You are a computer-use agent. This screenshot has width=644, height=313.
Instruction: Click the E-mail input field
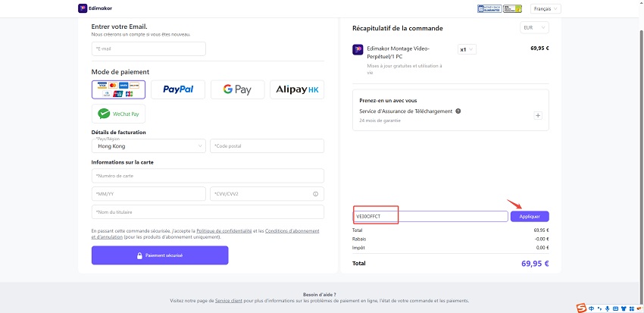(148, 49)
